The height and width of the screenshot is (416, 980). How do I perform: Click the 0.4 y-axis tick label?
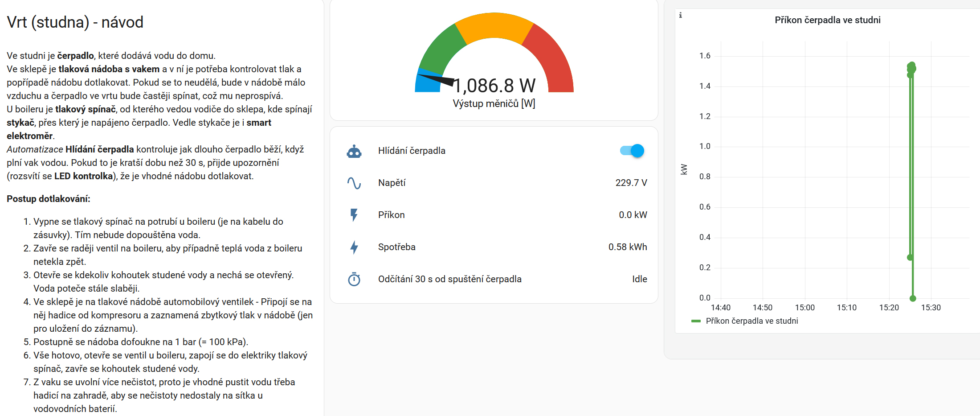(705, 237)
